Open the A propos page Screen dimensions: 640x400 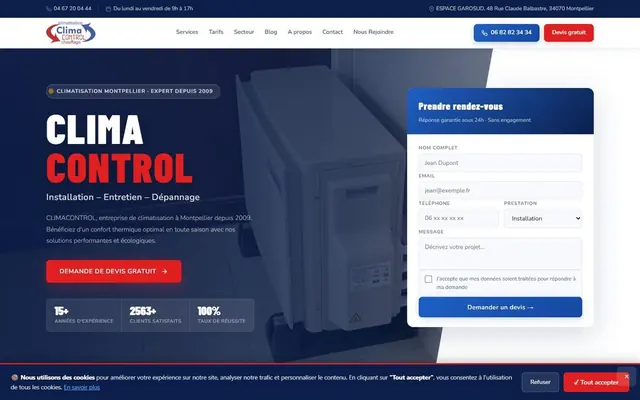click(x=300, y=32)
